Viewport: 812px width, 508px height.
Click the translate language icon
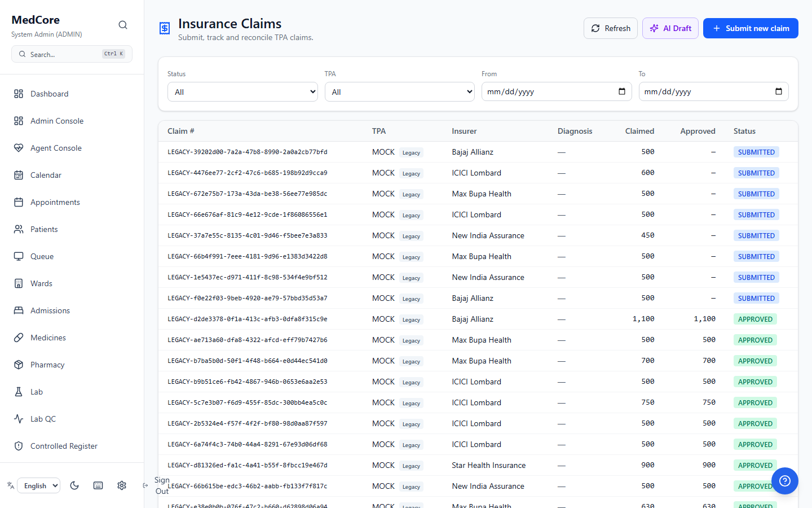point(10,485)
